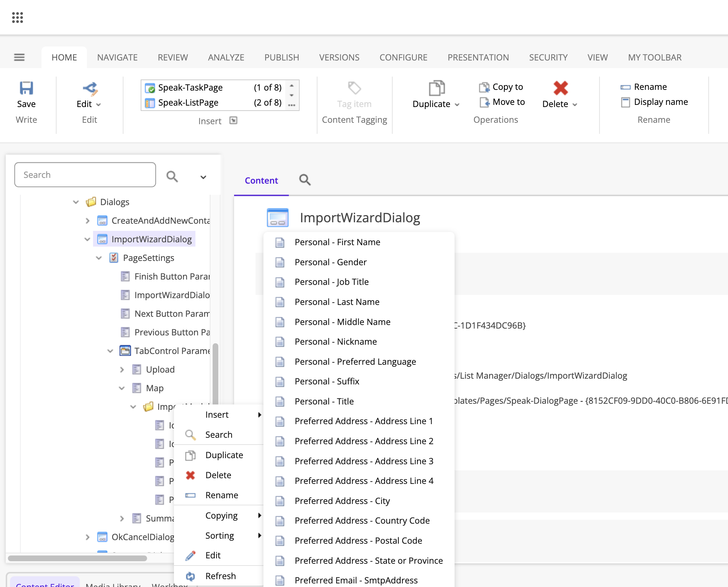Click the tree search magnifier icon
728x587 pixels.
coord(172,176)
